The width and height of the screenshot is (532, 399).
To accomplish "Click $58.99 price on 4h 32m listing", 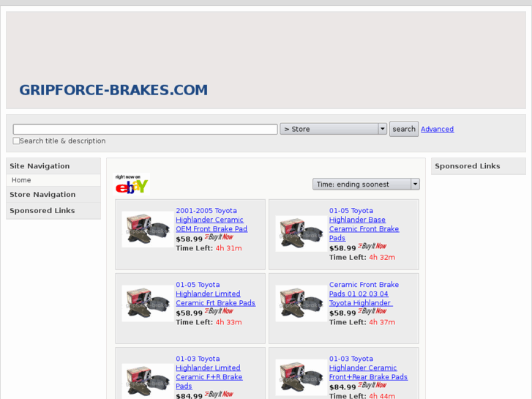I will [342, 248].
